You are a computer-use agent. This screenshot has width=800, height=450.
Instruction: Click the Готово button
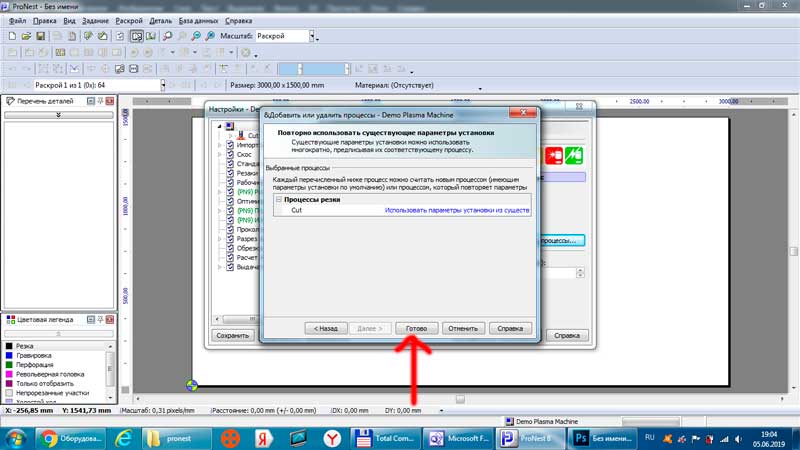(416, 329)
